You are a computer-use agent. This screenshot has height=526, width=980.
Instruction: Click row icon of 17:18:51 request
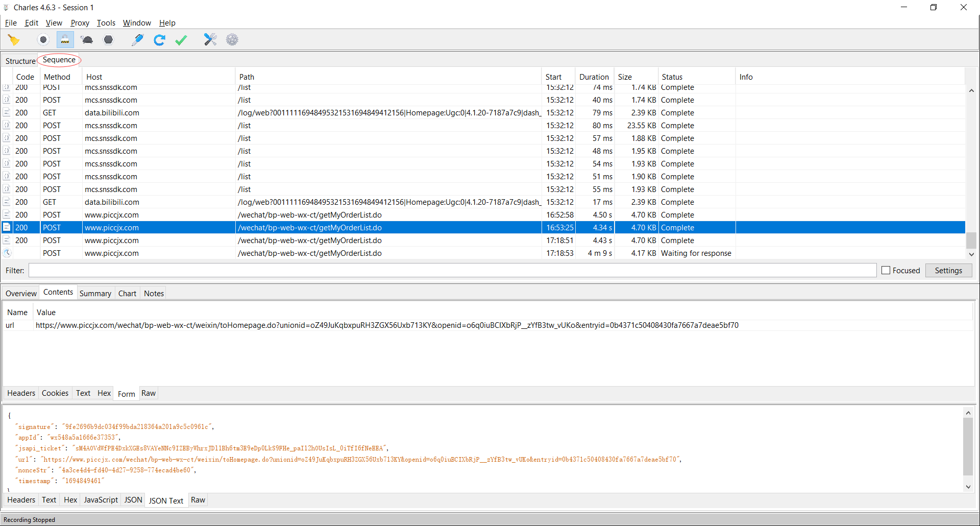click(x=7, y=241)
